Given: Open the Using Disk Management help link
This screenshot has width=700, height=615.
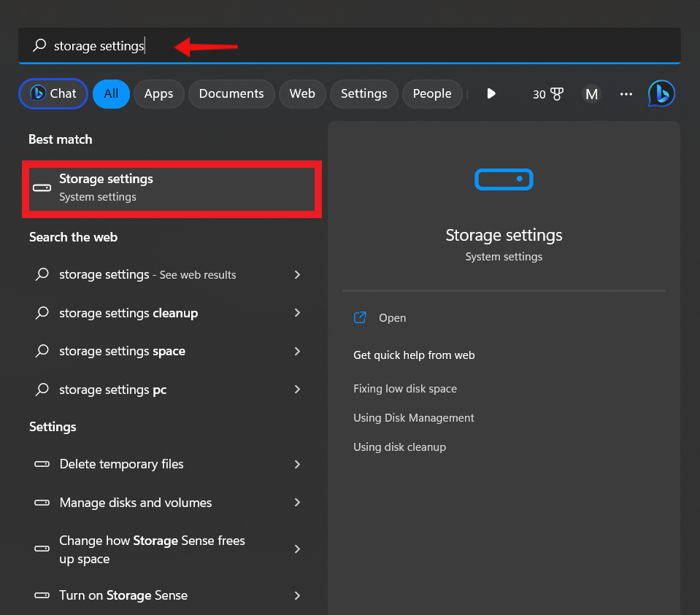Looking at the screenshot, I should tap(414, 417).
